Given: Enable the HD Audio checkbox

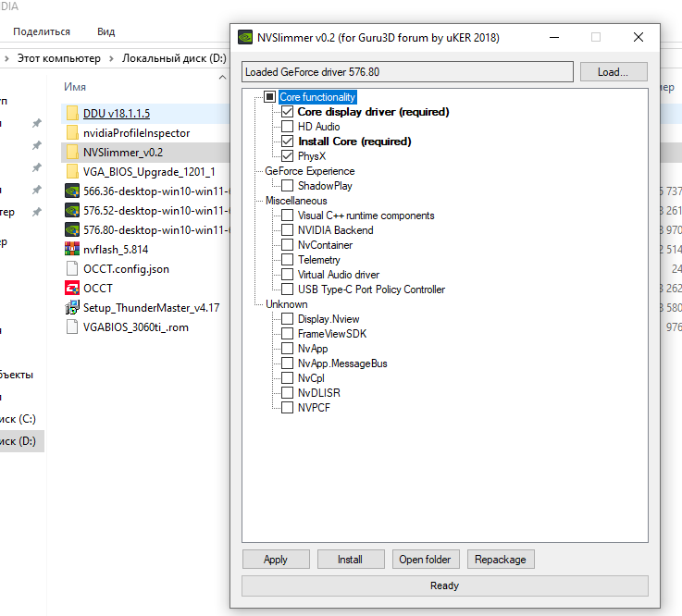Looking at the screenshot, I should (287, 127).
